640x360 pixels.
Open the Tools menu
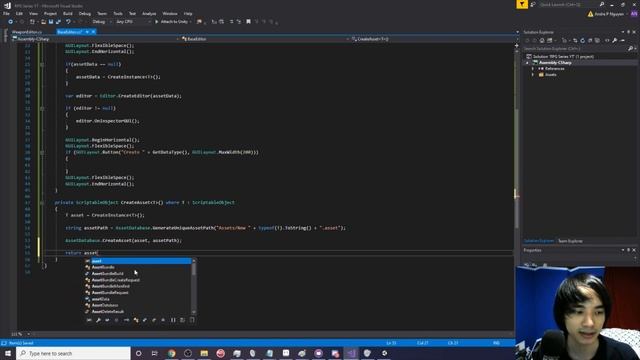(118, 13)
